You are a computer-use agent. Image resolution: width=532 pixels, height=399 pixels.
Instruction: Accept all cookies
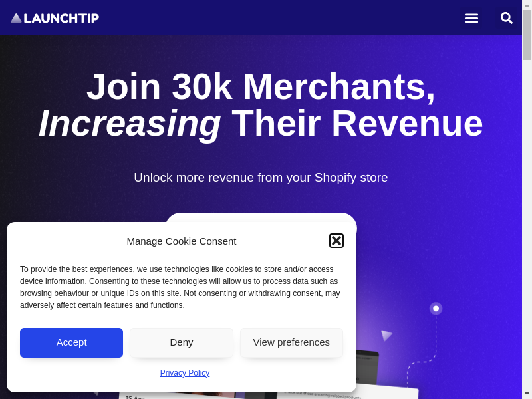point(71,342)
